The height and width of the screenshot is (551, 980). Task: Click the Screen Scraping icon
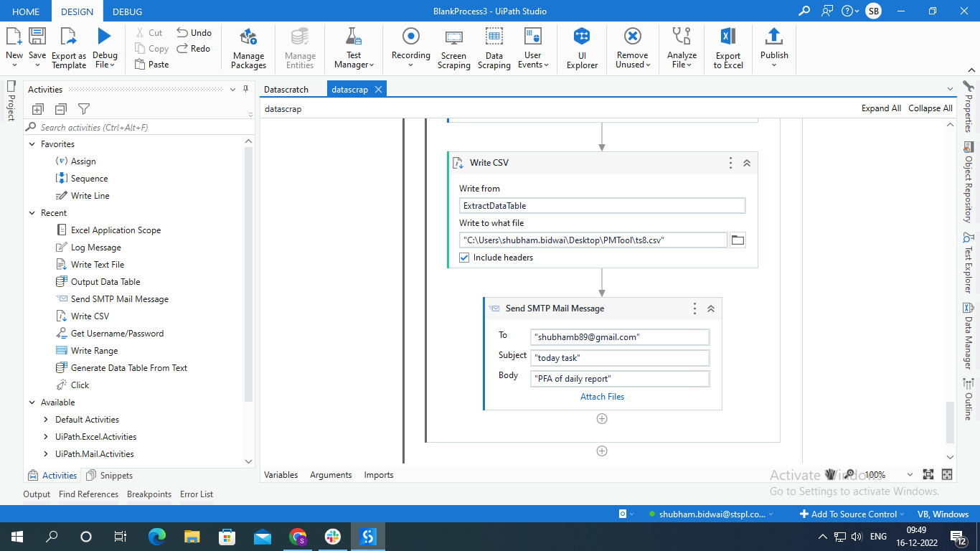pos(453,49)
